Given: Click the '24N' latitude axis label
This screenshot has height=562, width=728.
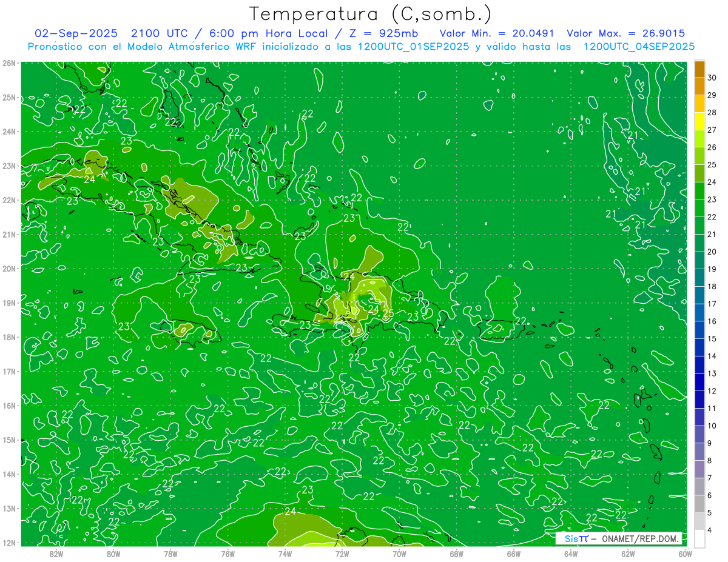Looking at the screenshot, I should (8, 132).
